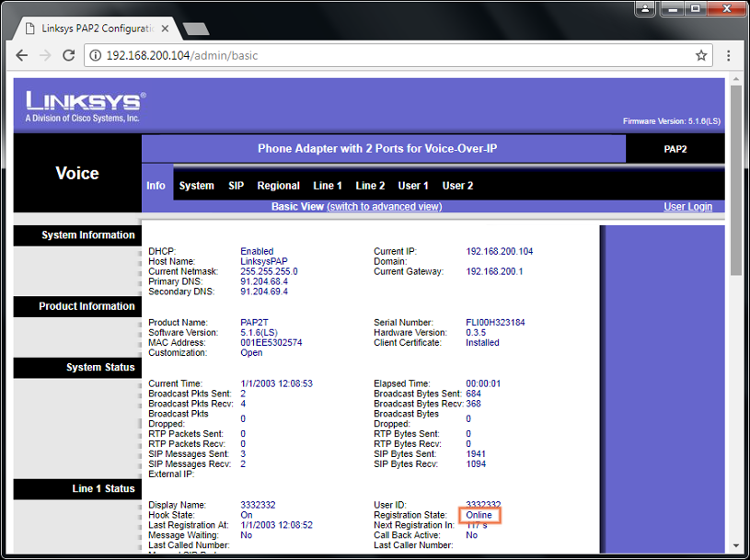Click the Firmware Version 5.1.6(LS) text
Screen dimensions: 750x560
pos(672,121)
